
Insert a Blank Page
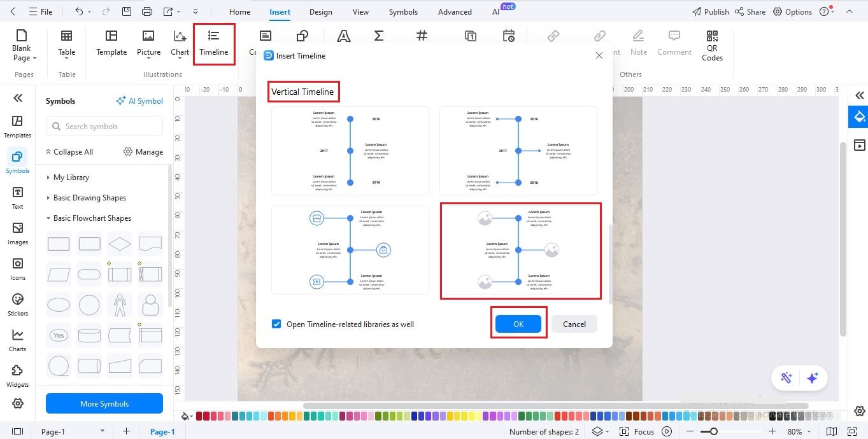pyautogui.click(x=24, y=45)
